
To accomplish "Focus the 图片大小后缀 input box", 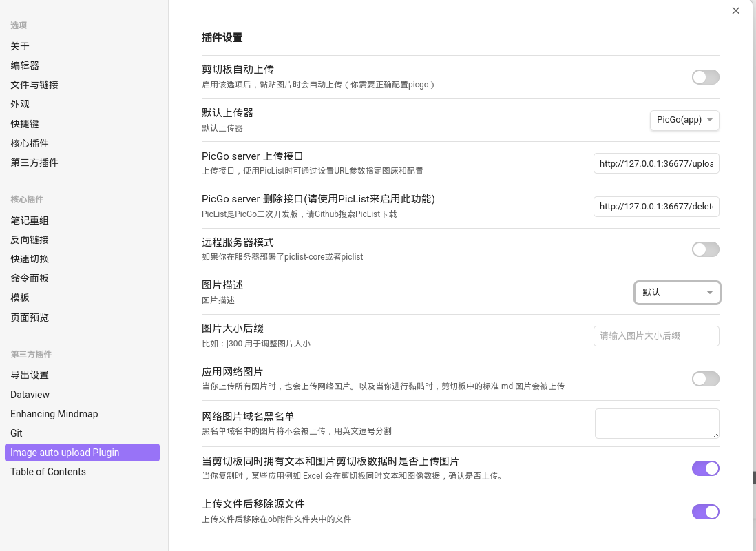I will pos(656,336).
